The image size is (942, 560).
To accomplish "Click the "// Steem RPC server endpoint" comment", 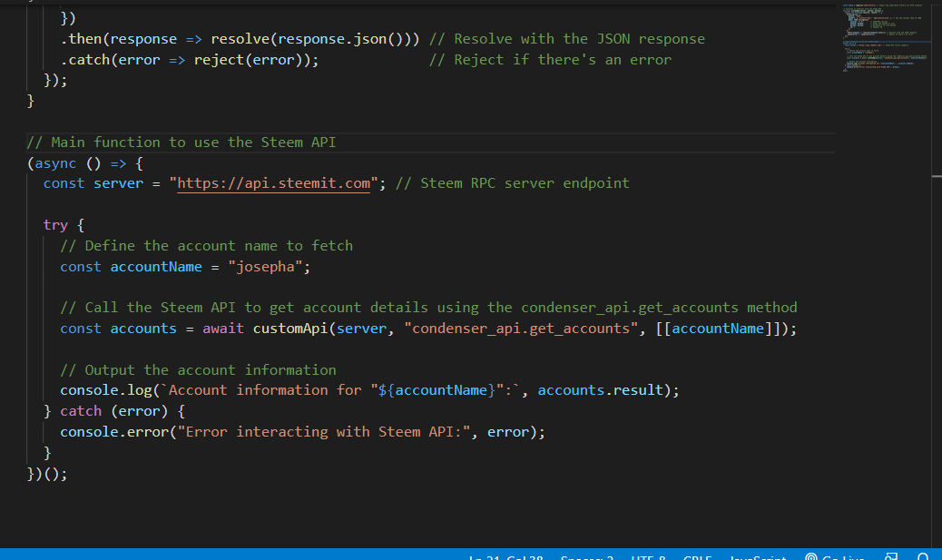I will (513, 183).
